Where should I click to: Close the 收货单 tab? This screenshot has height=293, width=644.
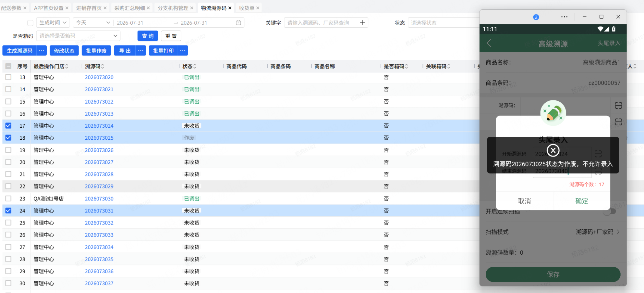(x=258, y=8)
